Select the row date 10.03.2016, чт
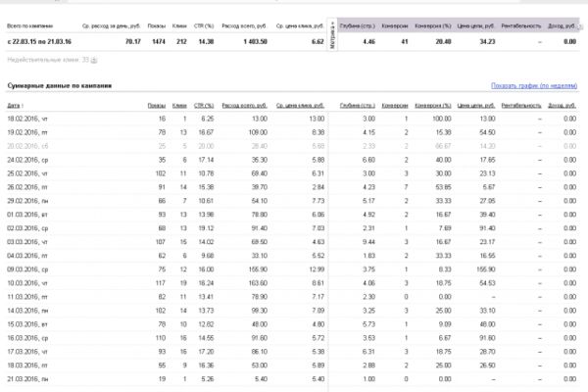This screenshot has height=392, width=588. tap(27, 283)
